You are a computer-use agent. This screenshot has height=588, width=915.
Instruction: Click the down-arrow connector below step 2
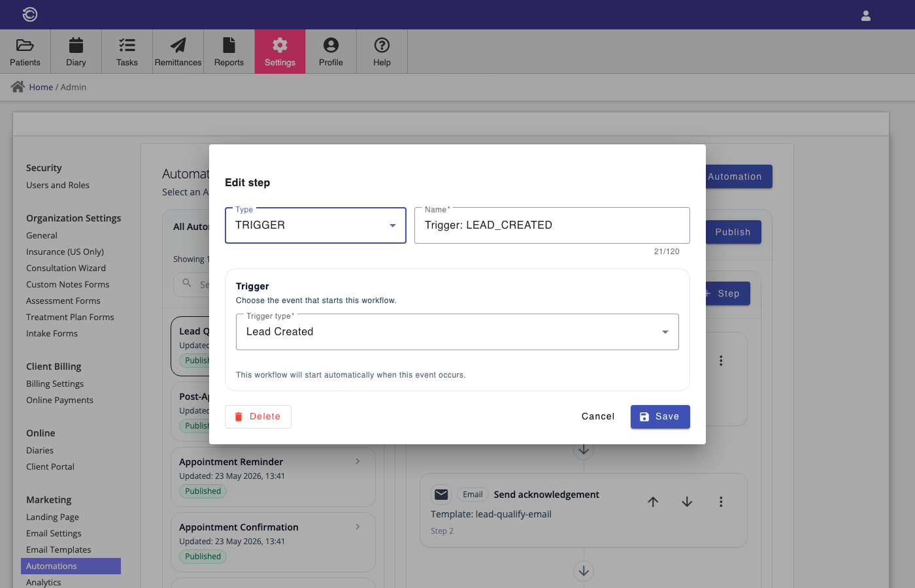(584, 571)
